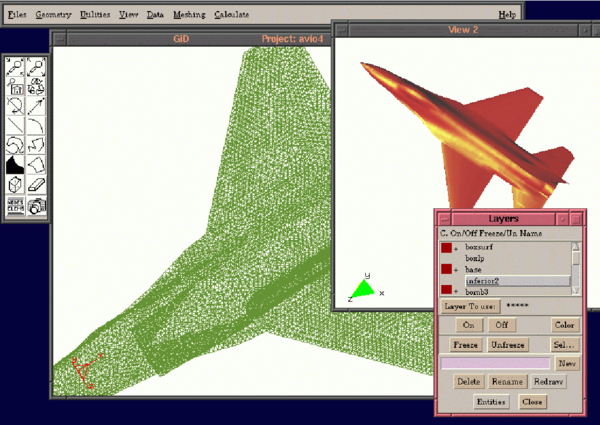Select the straight line creation tool
This screenshot has height=425, width=600.
point(16,126)
